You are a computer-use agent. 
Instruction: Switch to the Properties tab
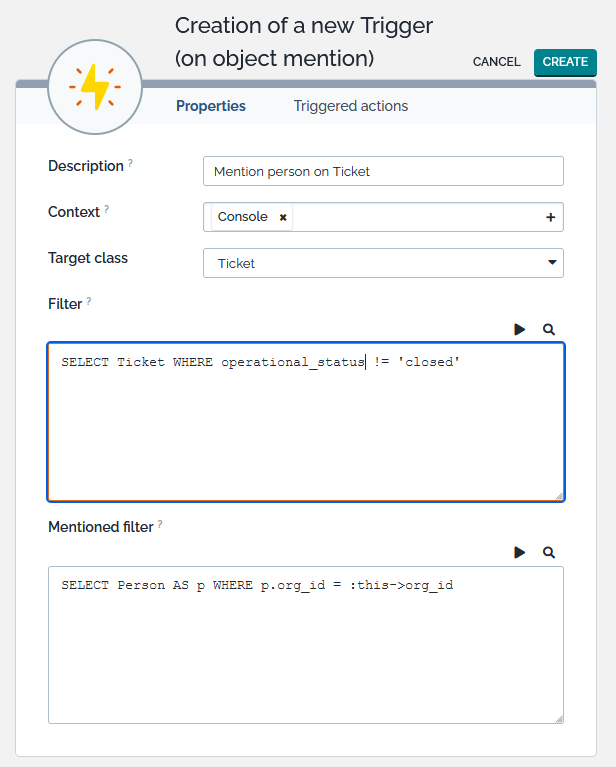[x=211, y=106]
